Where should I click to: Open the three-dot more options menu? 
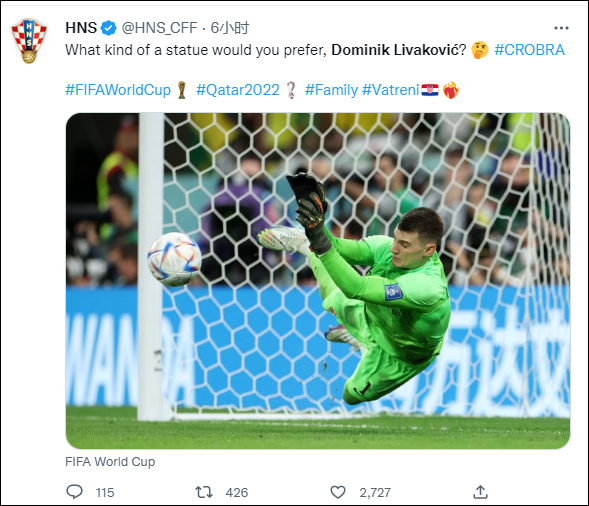561,28
